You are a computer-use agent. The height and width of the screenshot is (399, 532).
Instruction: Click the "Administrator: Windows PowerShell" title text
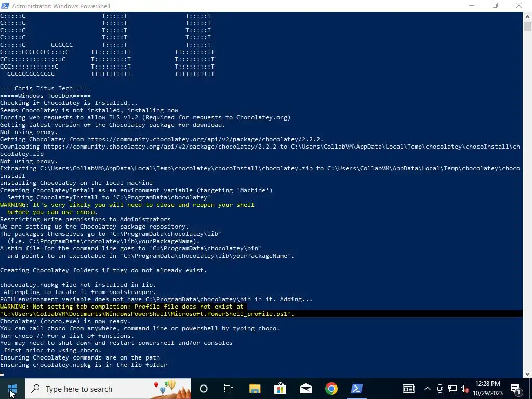pyautogui.click(x=61, y=6)
